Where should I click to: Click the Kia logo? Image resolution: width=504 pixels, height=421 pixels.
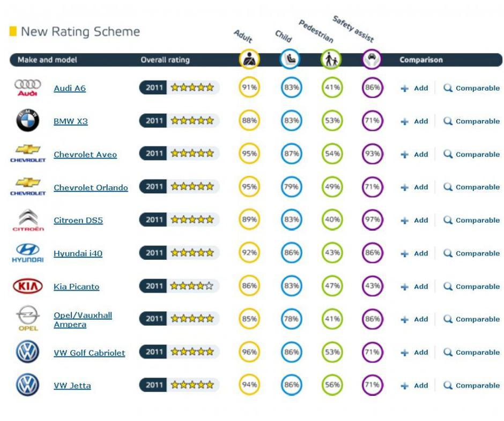[27, 286]
